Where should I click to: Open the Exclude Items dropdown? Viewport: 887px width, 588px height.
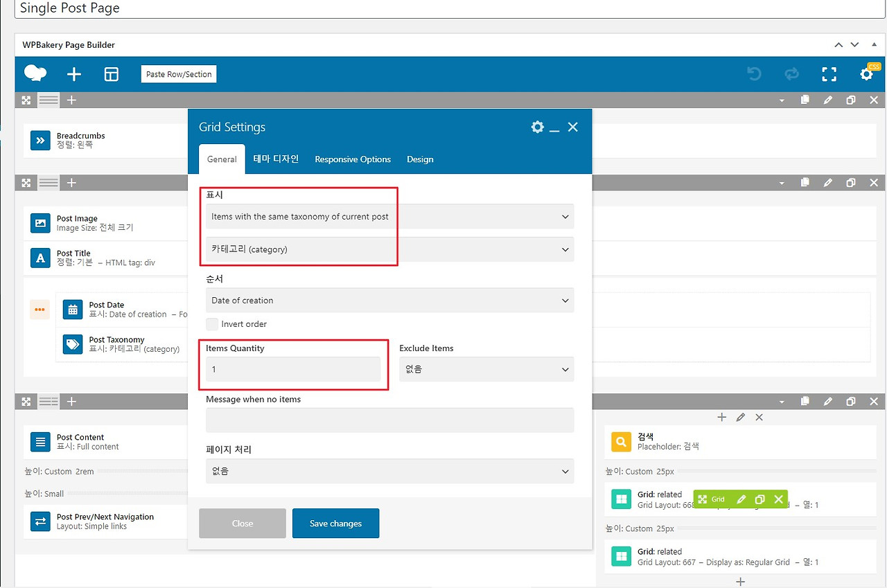[x=486, y=369]
